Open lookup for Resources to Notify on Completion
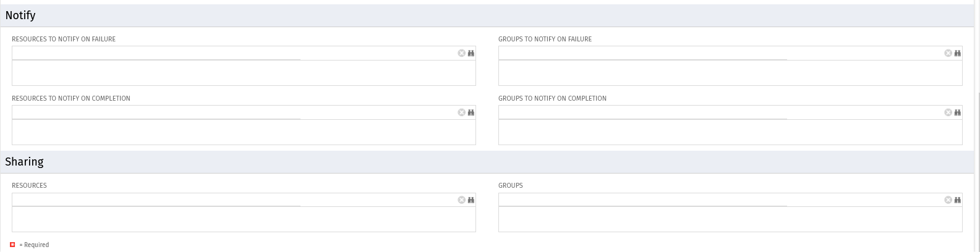The height and width of the screenshot is (252, 980). [x=471, y=112]
